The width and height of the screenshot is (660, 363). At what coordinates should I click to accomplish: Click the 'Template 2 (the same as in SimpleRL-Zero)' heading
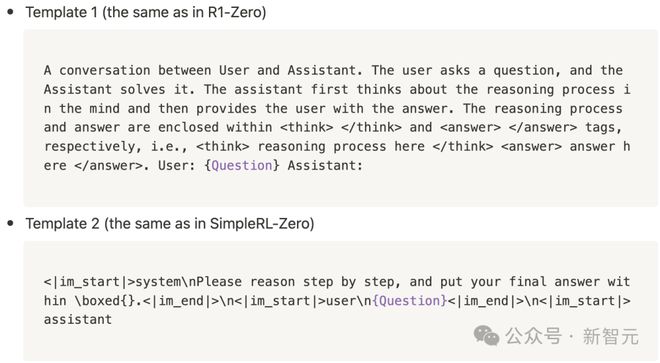point(170,224)
